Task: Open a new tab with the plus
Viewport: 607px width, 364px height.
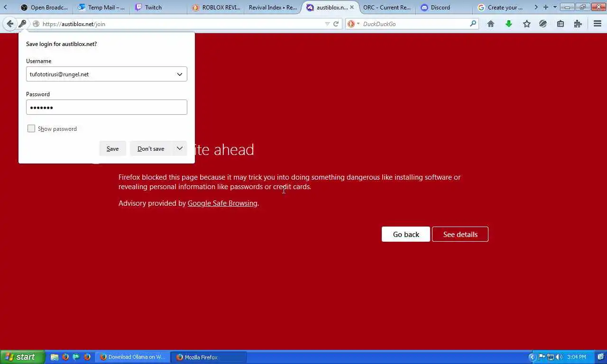Action: tap(546, 7)
